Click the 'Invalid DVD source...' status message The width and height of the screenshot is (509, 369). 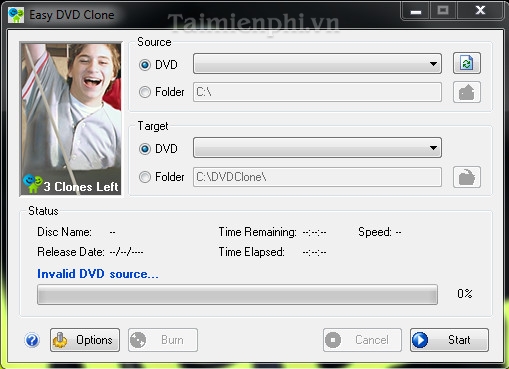(x=98, y=274)
